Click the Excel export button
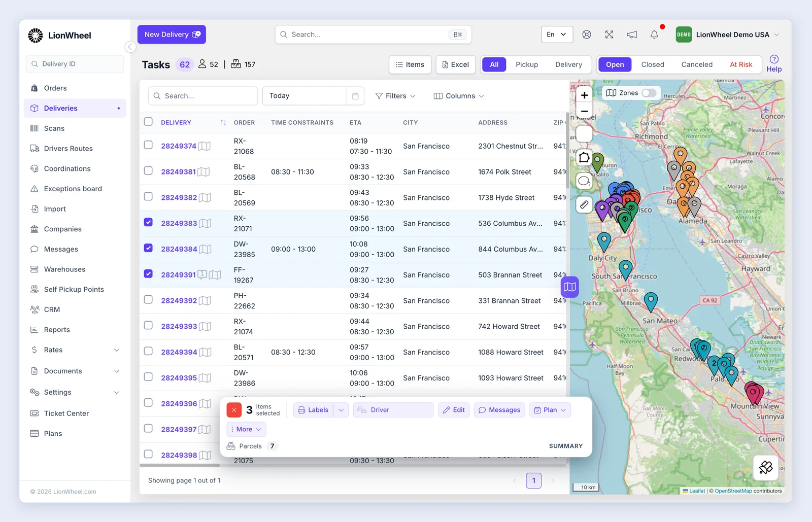This screenshot has height=522, width=812. pyautogui.click(x=456, y=64)
